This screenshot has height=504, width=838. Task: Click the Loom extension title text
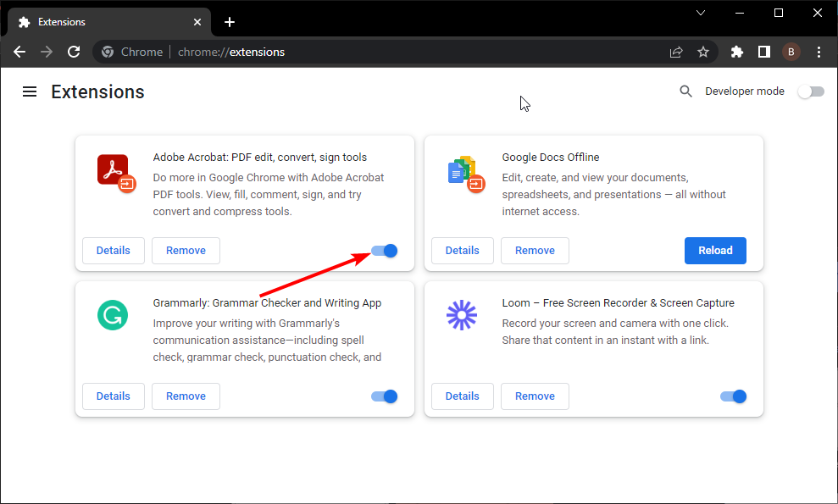tap(618, 303)
